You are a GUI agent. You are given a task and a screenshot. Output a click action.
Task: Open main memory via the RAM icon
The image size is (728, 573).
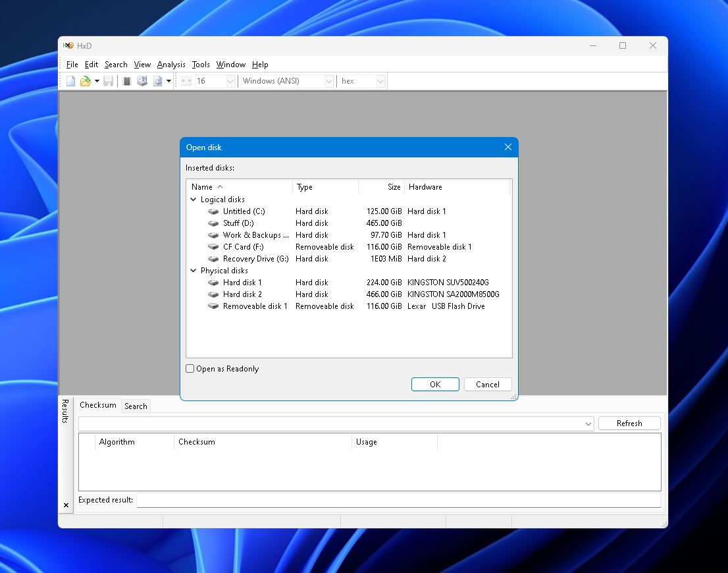126,80
